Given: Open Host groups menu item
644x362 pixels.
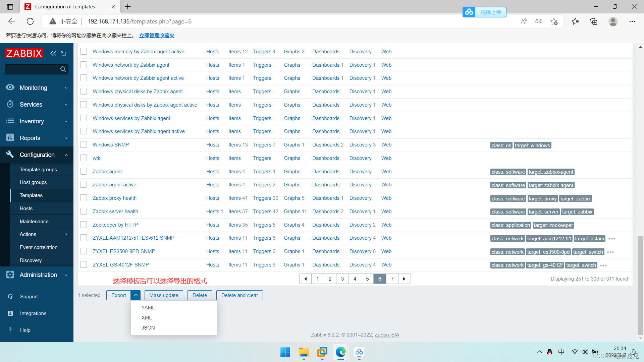Looking at the screenshot, I should click(33, 182).
